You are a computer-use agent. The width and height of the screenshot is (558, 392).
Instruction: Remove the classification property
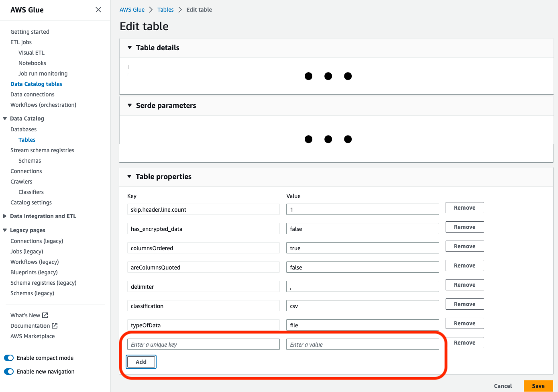click(x=464, y=304)
